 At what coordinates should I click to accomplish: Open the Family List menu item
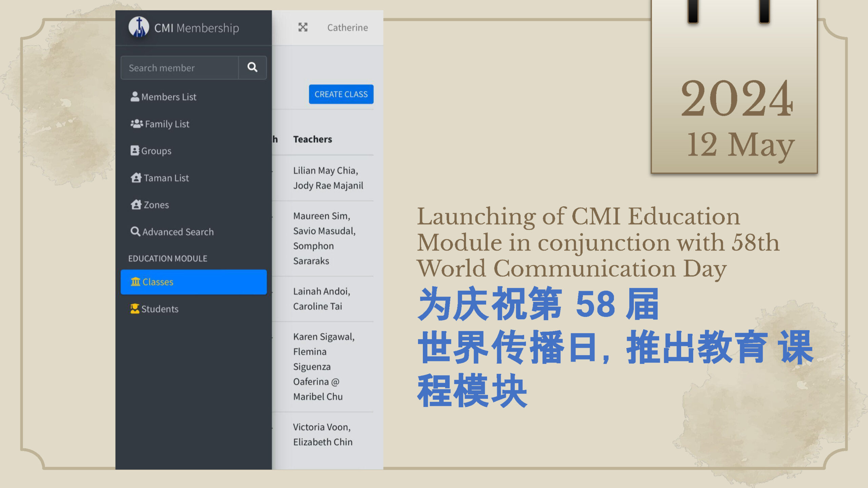[x=194, y=124]
